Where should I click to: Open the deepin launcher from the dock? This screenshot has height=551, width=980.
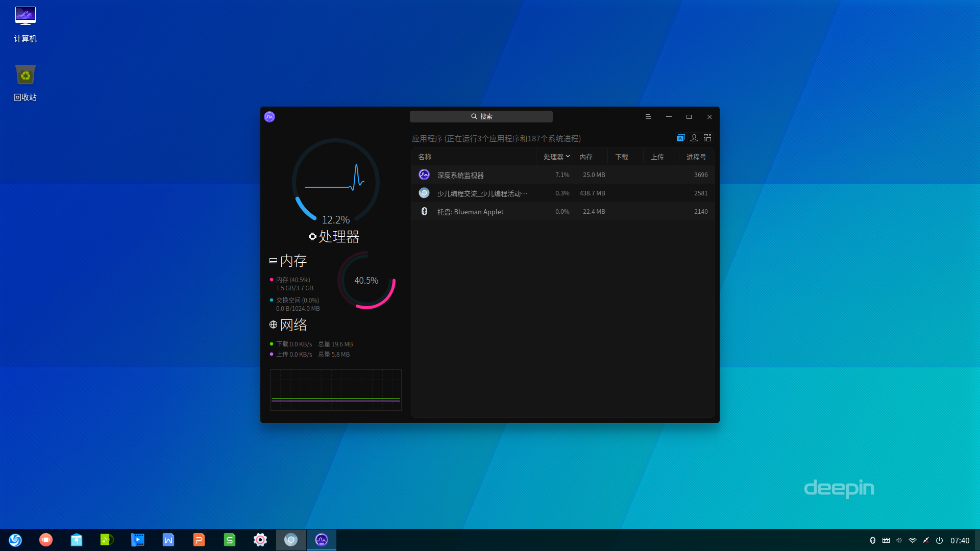coord(15,540)
